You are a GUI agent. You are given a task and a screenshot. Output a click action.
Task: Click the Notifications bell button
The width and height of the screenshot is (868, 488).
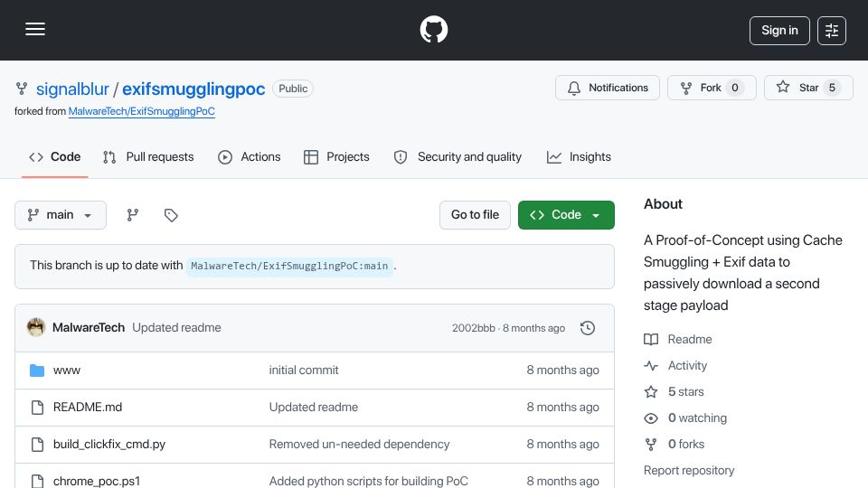[x=608, y=88]
